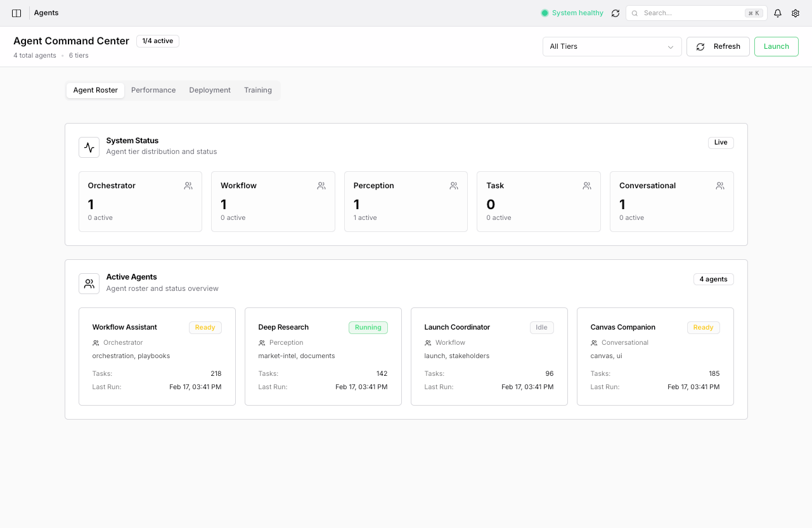
Task: Click the Active Agents people icon
Action: click(89, 284)
